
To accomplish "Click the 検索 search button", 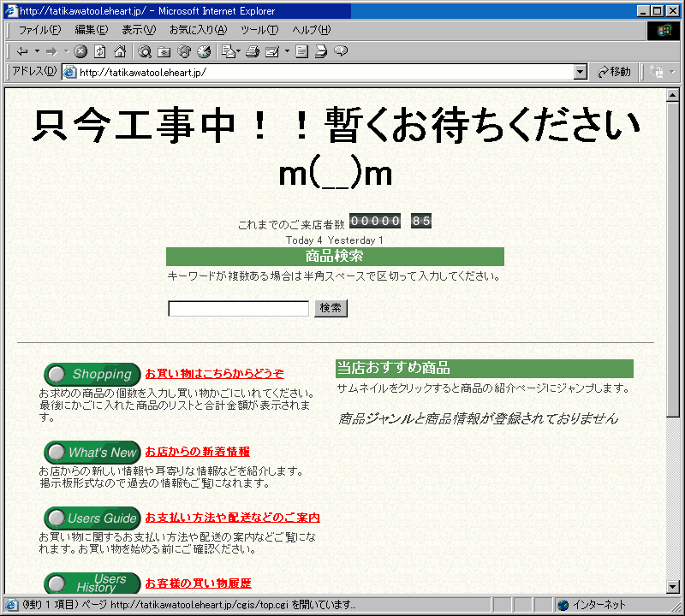I will pos(331,308).
